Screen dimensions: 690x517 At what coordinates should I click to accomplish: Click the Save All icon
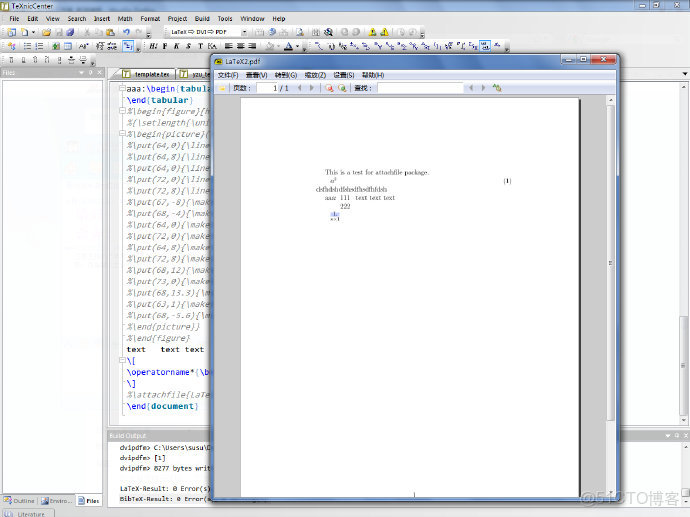pos(70,32)
